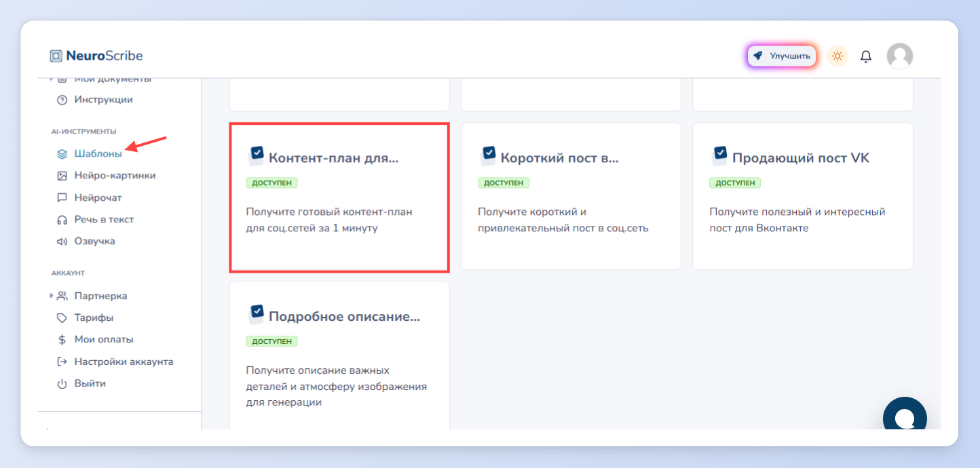Open the notifications bell
The height and width of the screenshot is (468, 980).
point(866,56)
